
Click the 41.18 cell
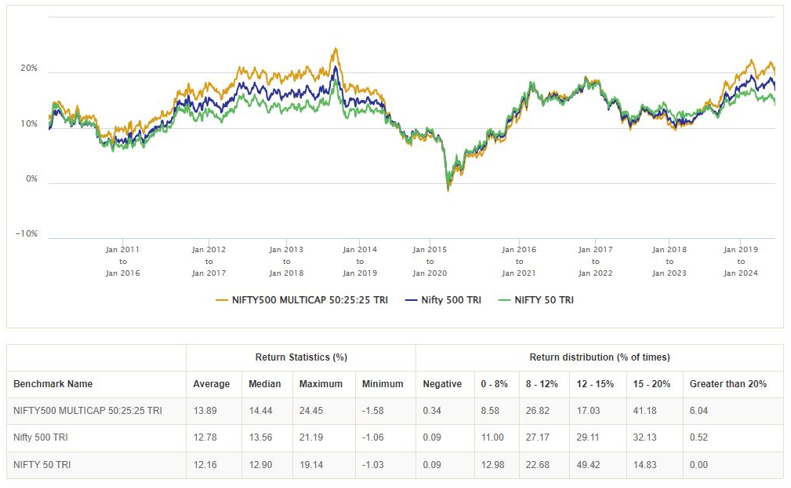pos(645,411)
